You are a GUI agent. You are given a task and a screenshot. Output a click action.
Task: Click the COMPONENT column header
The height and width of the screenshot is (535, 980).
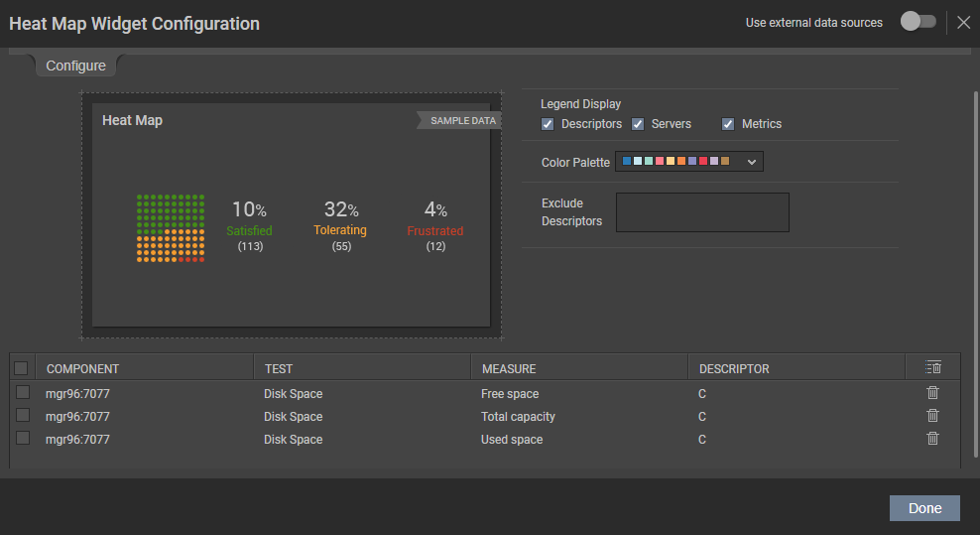[82, 368]
